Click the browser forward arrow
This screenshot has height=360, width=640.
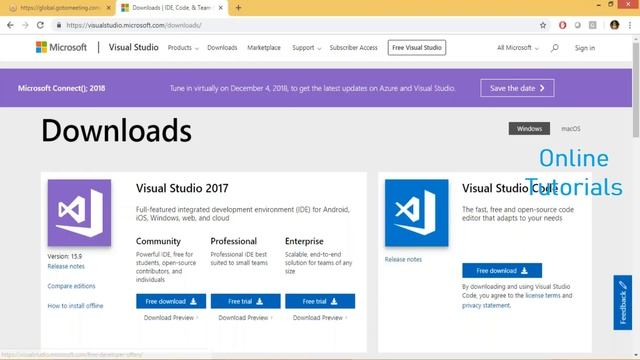pos(25,25)
